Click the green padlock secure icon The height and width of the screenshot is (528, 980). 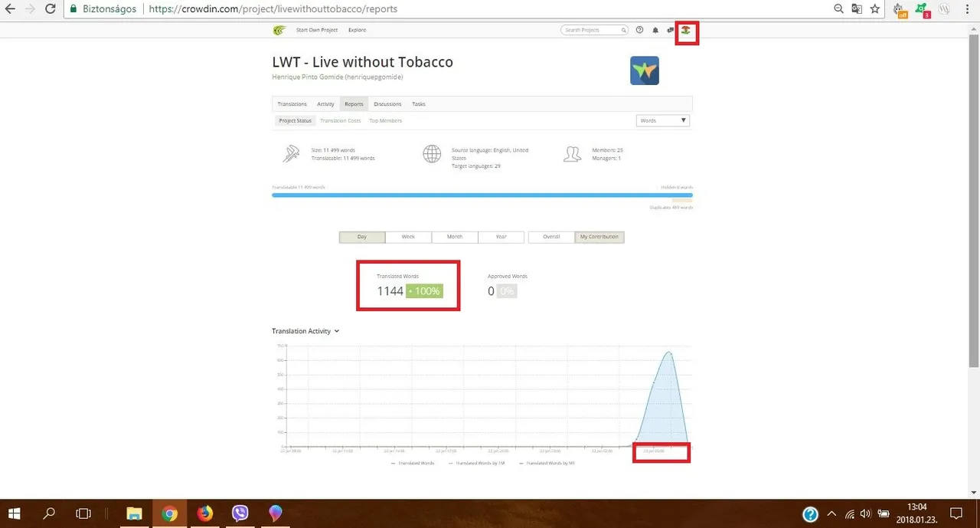(x=73, y=9)
